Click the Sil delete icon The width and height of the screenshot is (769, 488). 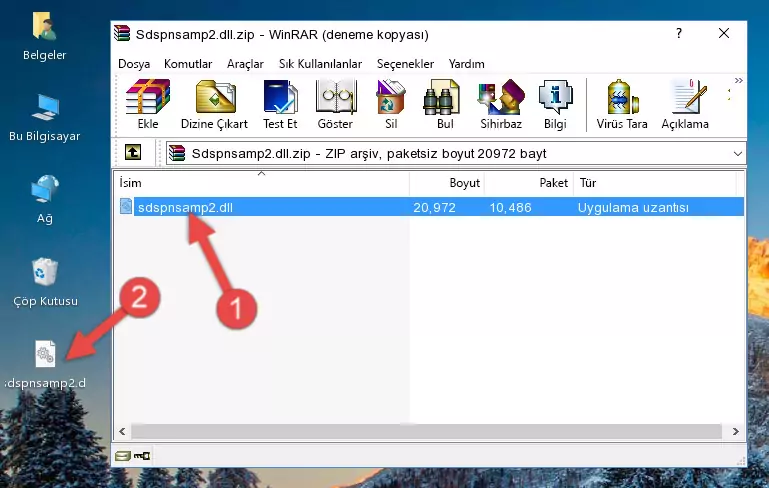click(391, 104)
